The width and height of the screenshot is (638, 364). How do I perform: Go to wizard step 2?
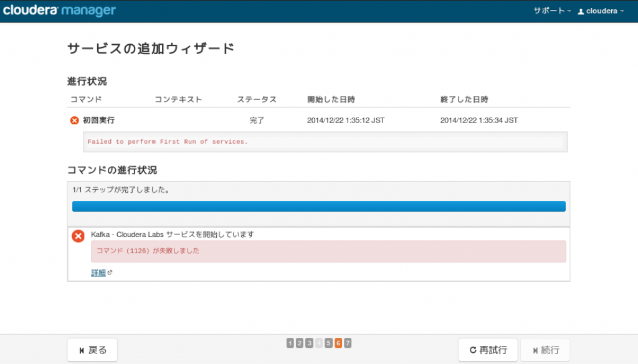click(300, 343)
